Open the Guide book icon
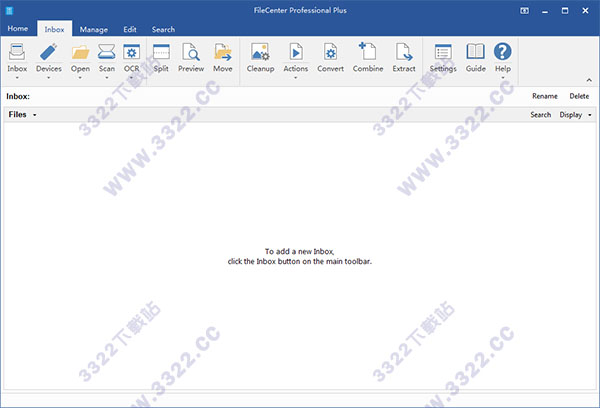Viewport: 600px width, 408px height. (475, 52)
